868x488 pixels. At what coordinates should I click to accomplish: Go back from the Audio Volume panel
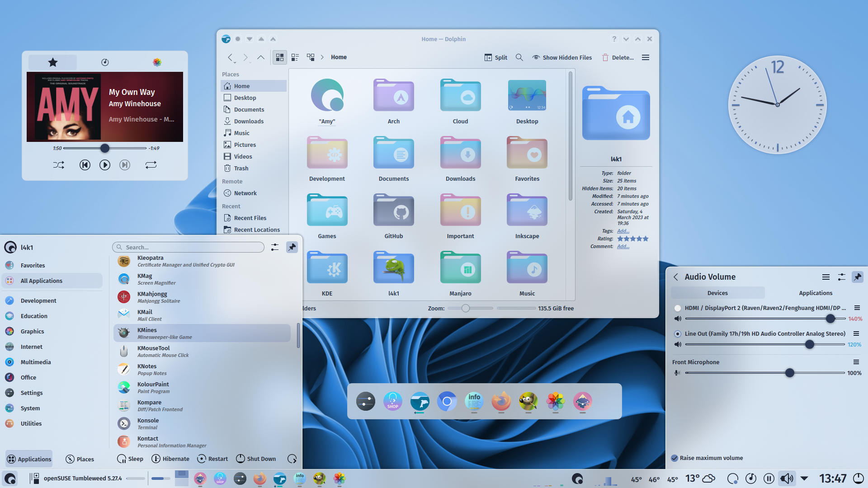[676, 277]
